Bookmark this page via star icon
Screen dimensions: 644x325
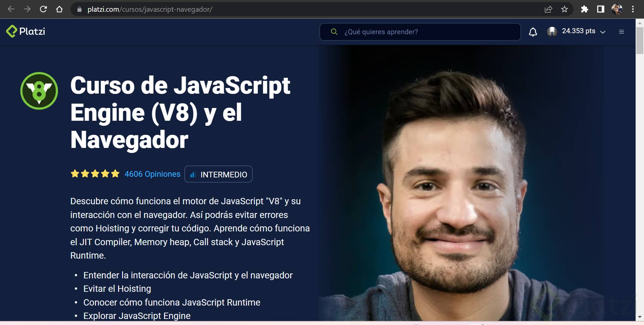565,9
